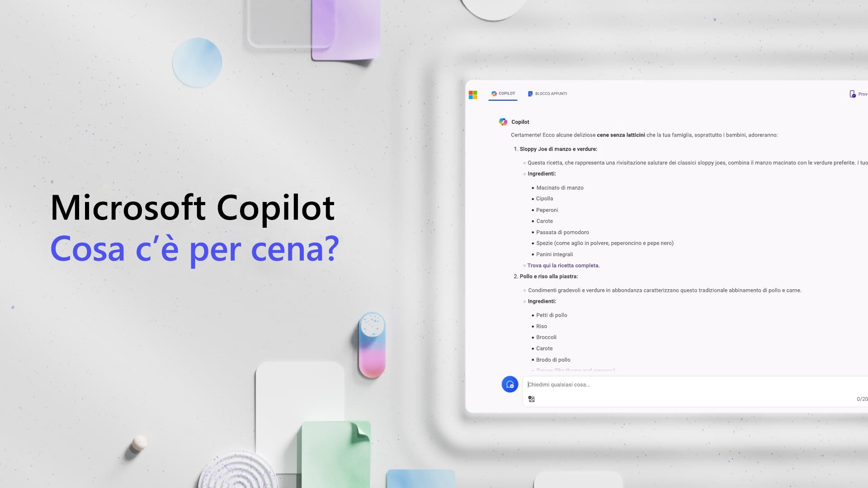Click the Microsoft logo icon
The height and width of the screenshot is (488, 868).
click(x=474, y=94)
